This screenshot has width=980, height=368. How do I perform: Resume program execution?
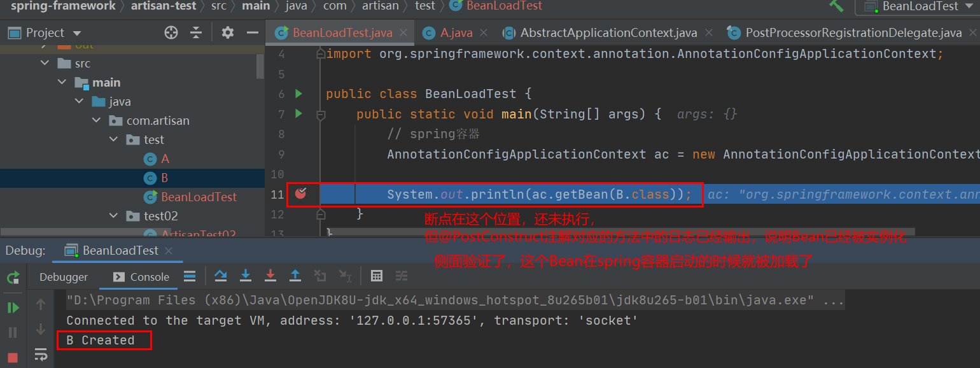pos(13,308)
